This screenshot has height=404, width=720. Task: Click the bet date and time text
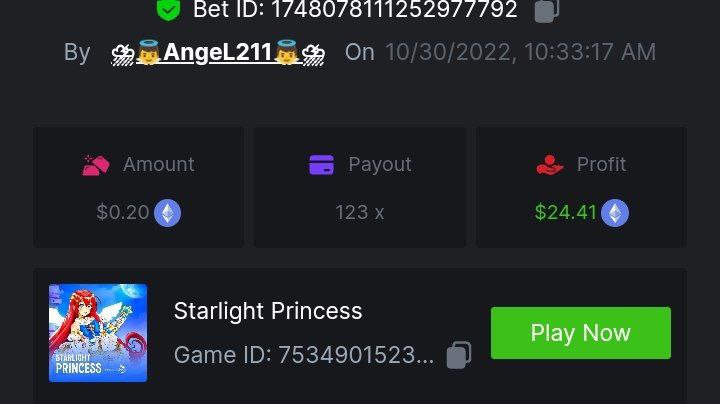(x=520, y=52)
